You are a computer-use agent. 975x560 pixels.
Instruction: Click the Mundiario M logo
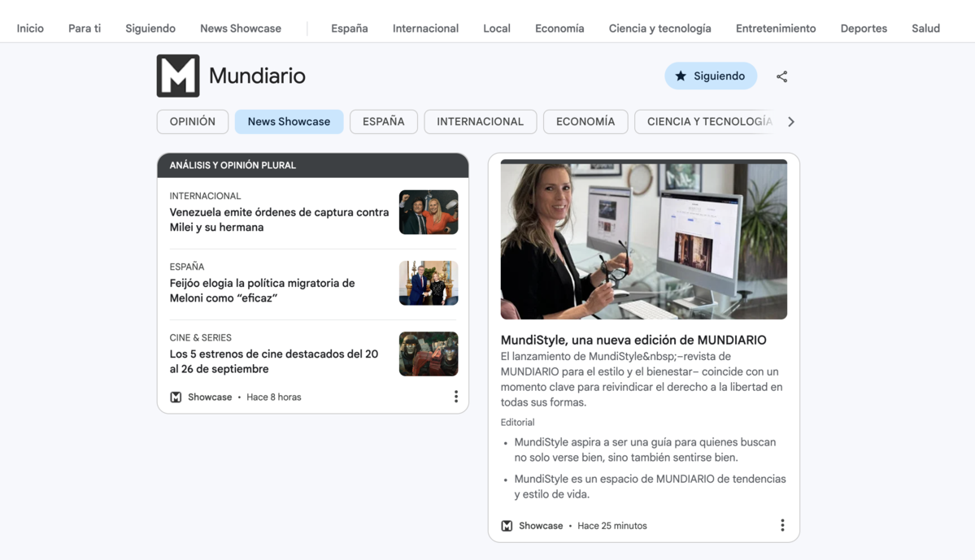pyautogui.click(x=178, y=76)
